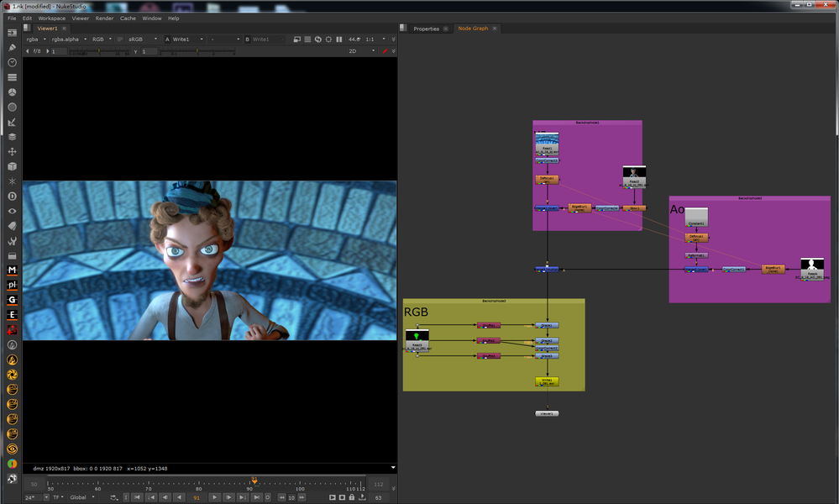Open the rgba.alpha channel dropdown

click(x=69, y=39)
